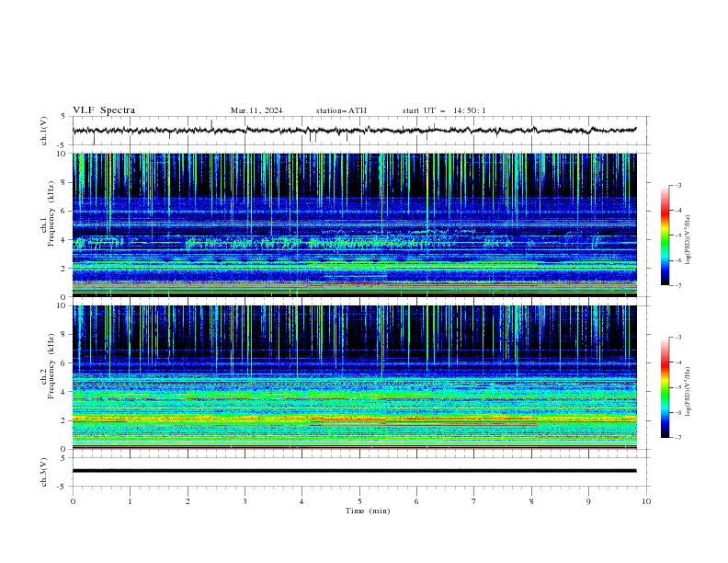Click the "8" tick on the time axis
The image size is (728, 563).
[x=531, y=501]
